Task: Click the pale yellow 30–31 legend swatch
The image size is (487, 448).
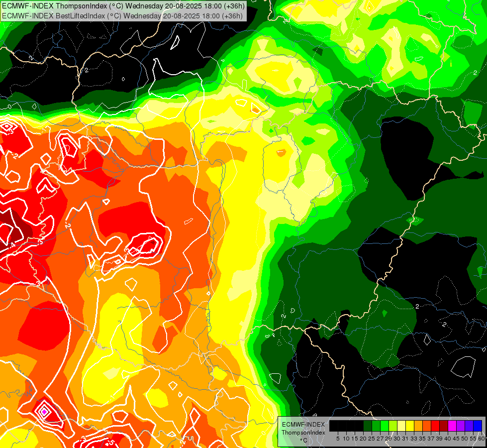Action: tap(401, 426)
